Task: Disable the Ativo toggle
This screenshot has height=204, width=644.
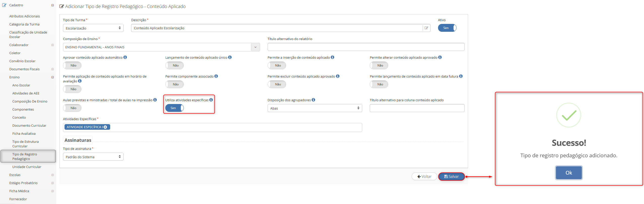Action: pos(447,28)
